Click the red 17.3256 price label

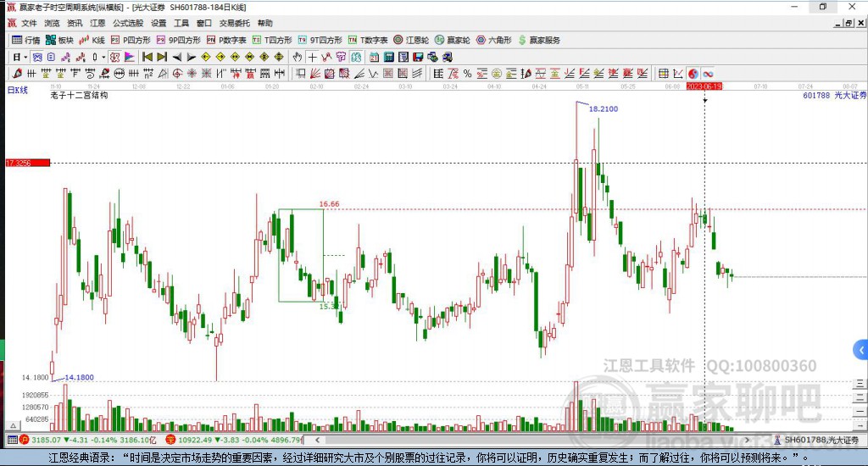(28, 163)
